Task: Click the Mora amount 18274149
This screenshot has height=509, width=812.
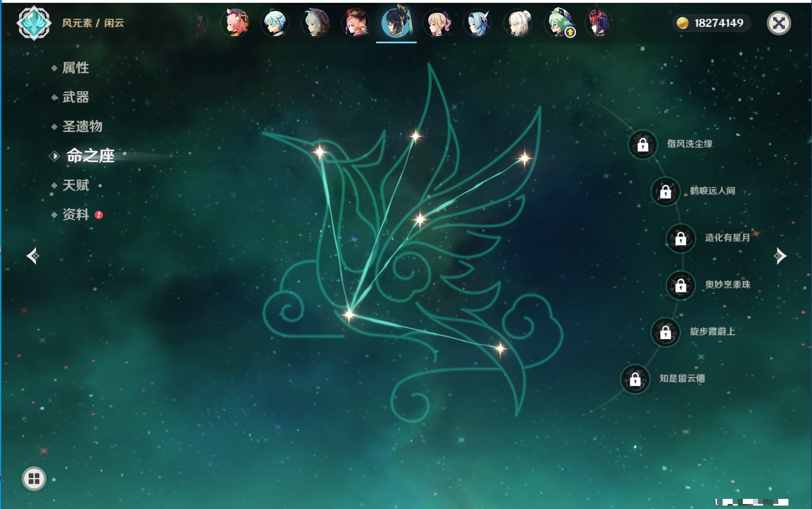Action: coord(719,23)
